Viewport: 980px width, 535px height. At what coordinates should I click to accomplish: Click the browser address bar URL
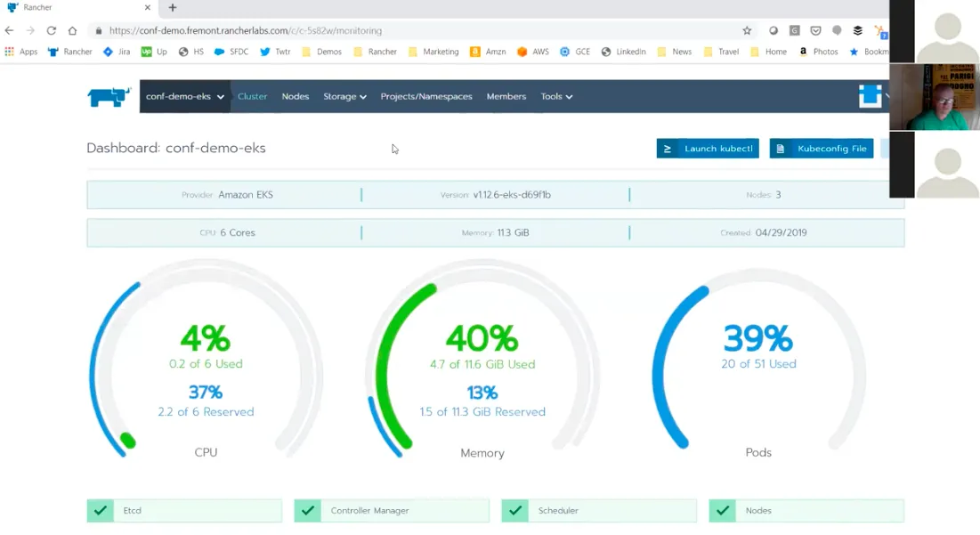[245, 30]
